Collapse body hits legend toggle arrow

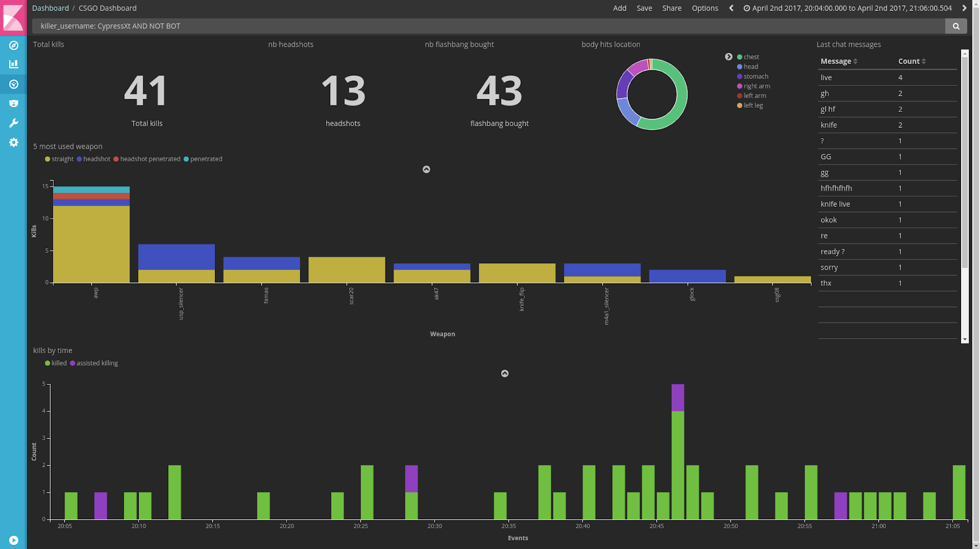click(728, 56)
